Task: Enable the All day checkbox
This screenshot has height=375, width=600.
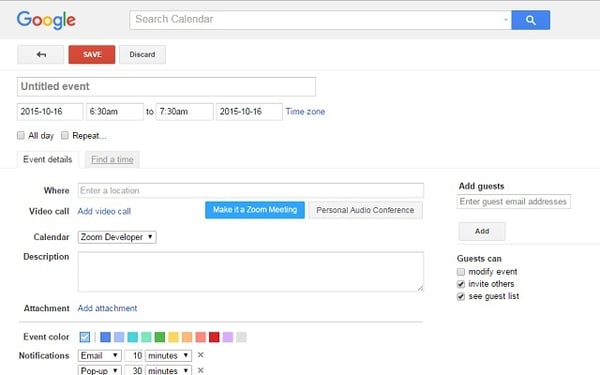Action: pyautogui.click(x=21, y=135)
